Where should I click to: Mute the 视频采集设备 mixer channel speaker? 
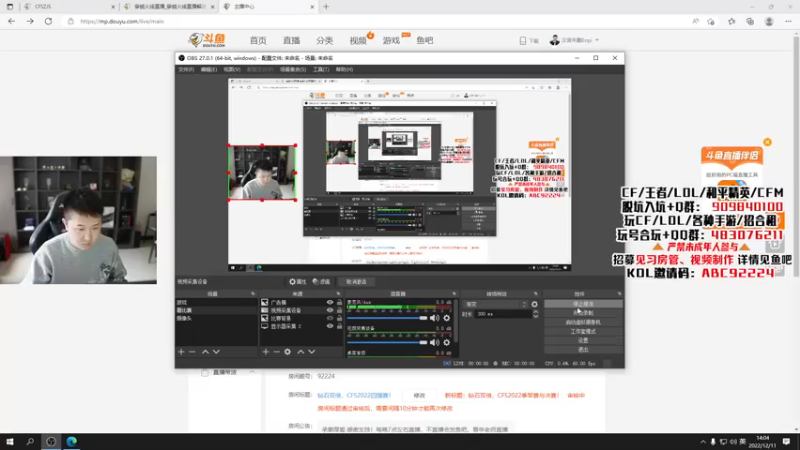pyautogui.click(x=434, y=342)
